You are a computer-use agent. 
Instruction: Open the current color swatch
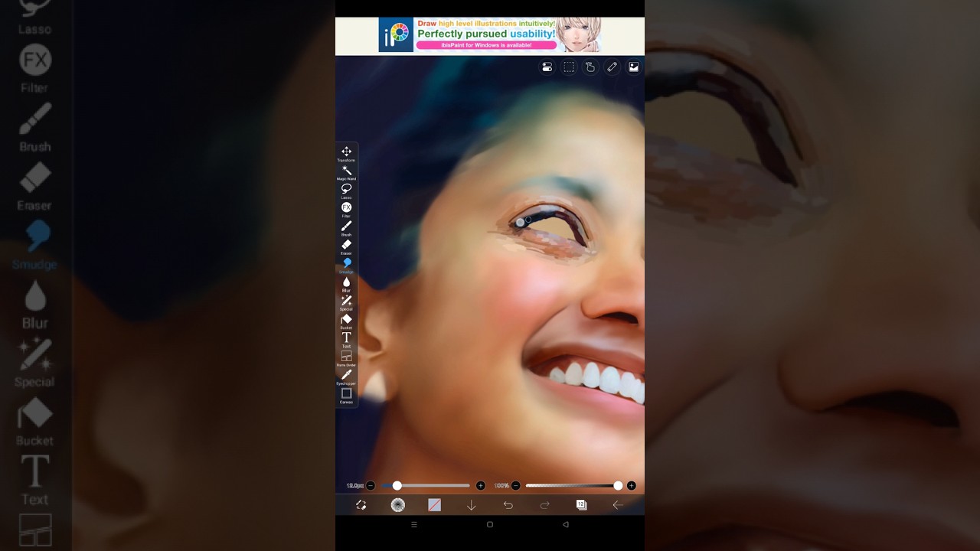click(x=434, y=505)
